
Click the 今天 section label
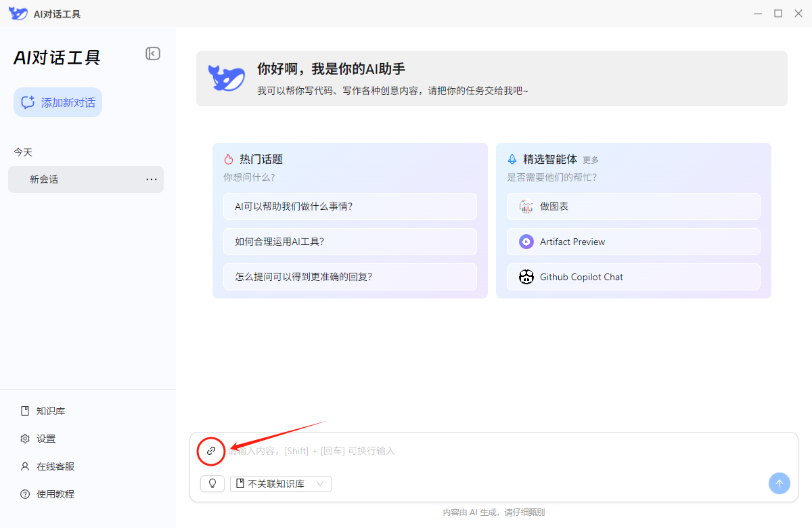pyautogui.click(x=23, y=152)
